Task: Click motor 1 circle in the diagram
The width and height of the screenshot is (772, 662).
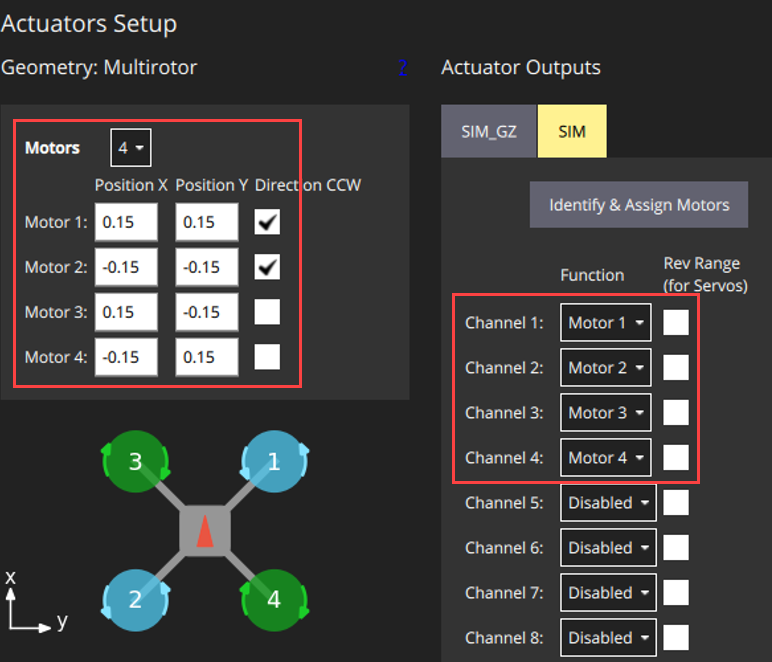Action: [x=272, y=463]
